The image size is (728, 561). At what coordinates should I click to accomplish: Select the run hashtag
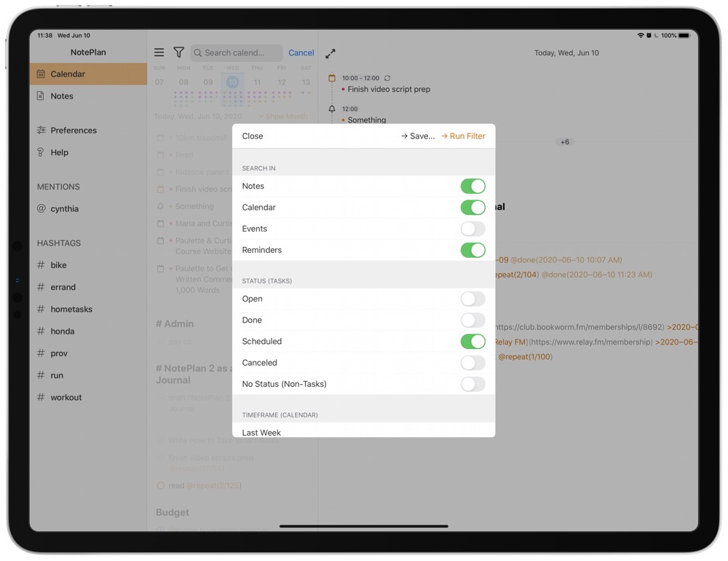(88, 375)
